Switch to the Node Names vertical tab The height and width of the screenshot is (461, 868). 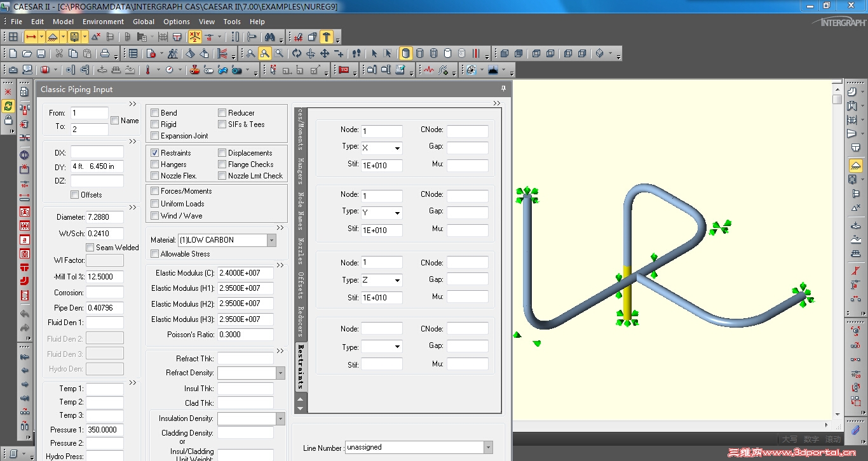301,211
